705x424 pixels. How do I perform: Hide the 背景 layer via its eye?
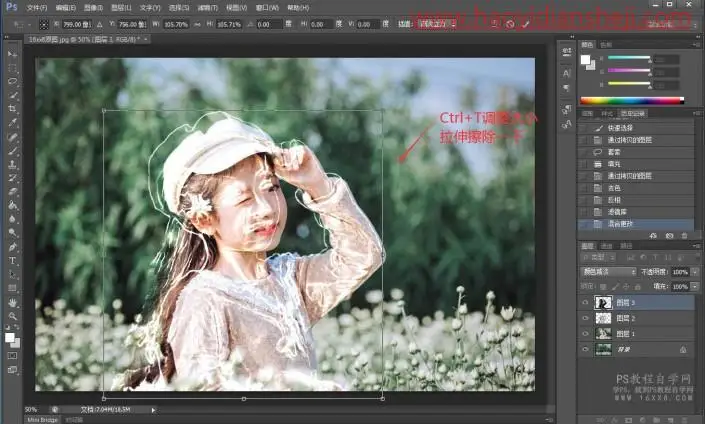tap(585, 349)
